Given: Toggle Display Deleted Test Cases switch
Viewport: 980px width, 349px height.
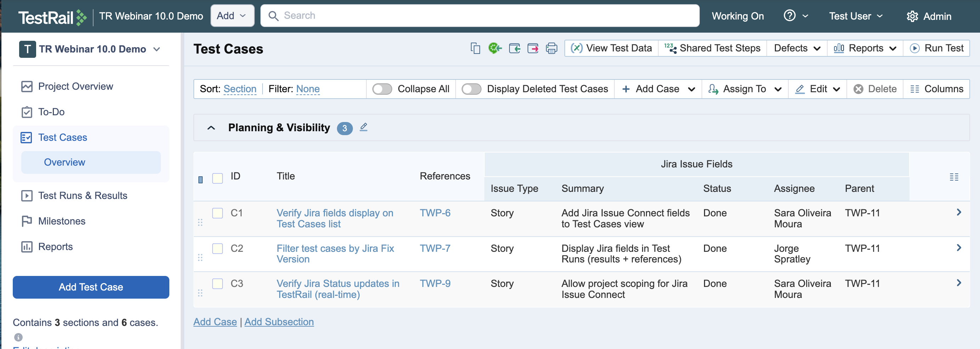Looking at the screenshot, I should click(x=471, y=89).
